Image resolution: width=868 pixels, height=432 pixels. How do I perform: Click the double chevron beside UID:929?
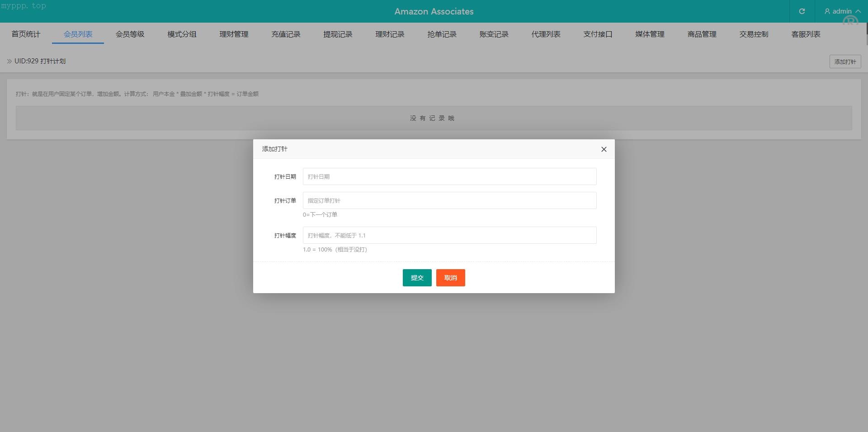(9, 61)
